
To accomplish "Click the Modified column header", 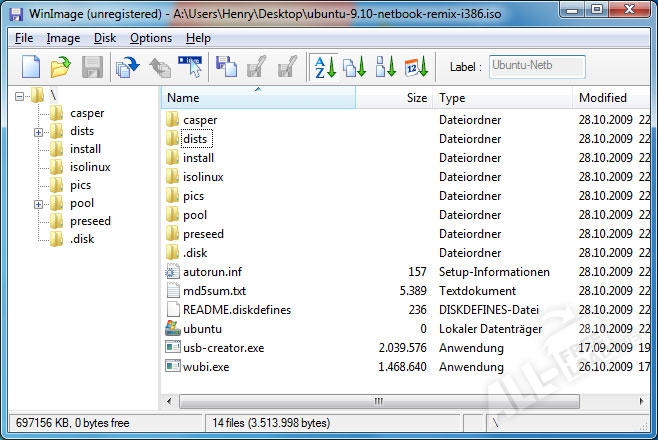I will point(602,98).
